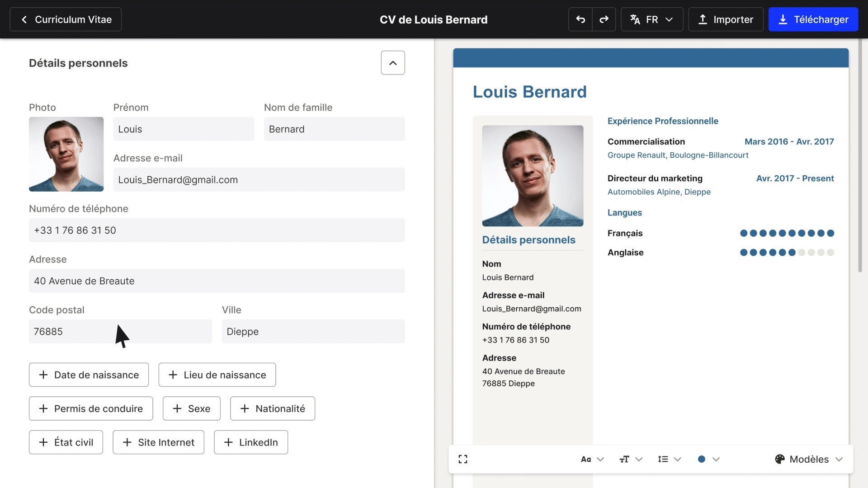Click the fullscreen preview icon

[x=463, y=459]
